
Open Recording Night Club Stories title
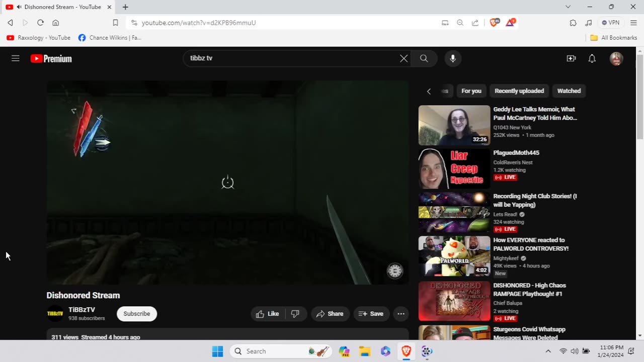tap(535, 201)
